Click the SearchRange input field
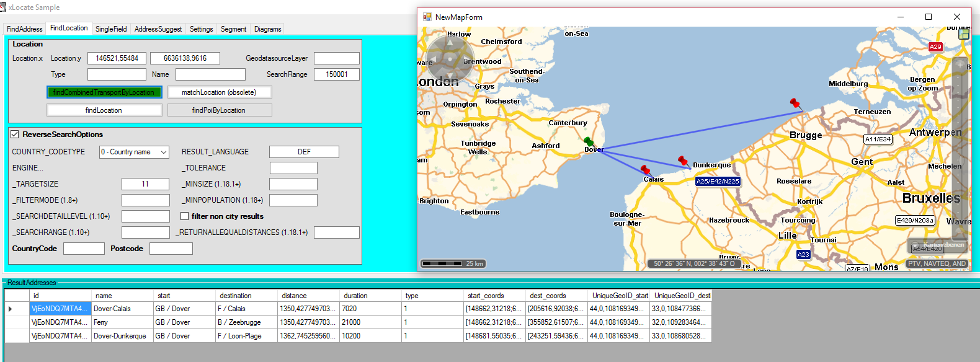 point(336,74)
